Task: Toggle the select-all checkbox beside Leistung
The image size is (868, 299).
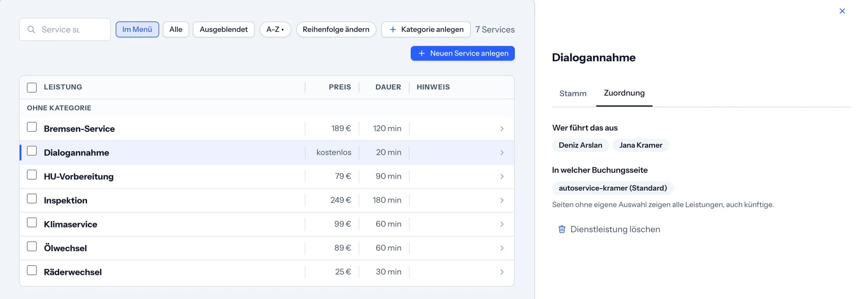Action: click(x=32, y=87)
